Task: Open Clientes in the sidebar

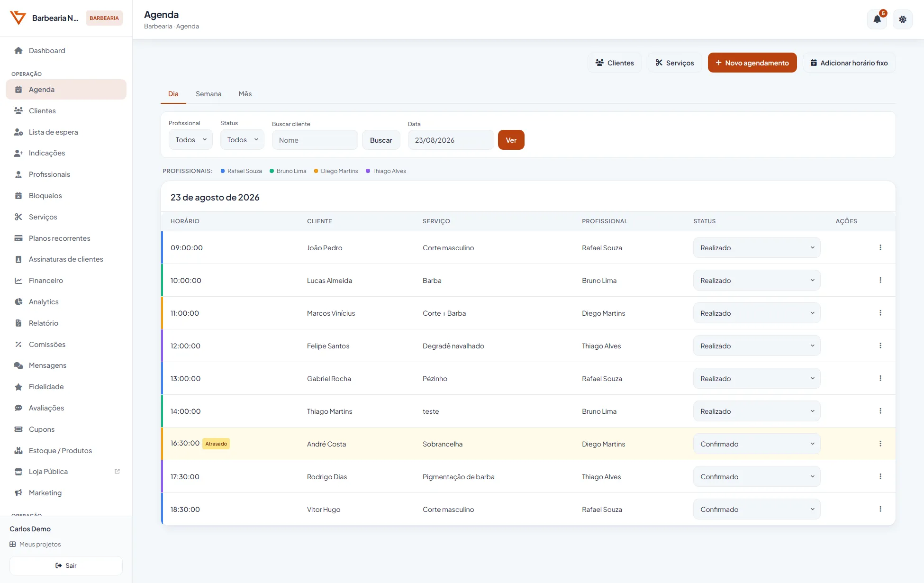Action: tap(66, 111)
